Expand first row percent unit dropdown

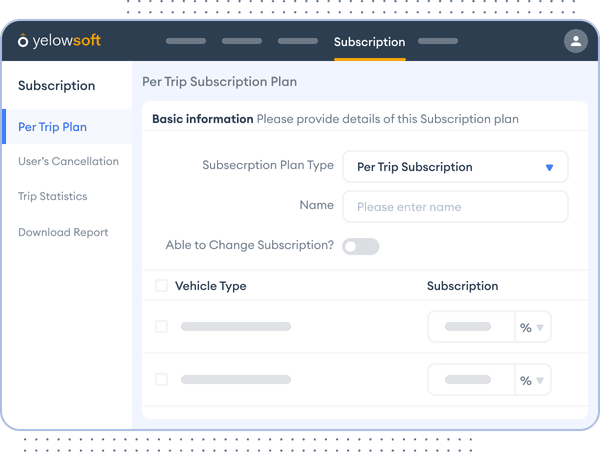(x=532, y=327)
